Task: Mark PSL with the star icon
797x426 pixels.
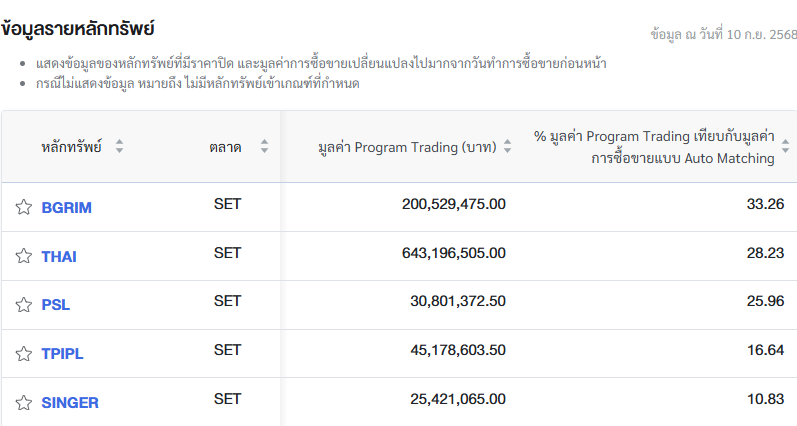Action: 24,305
